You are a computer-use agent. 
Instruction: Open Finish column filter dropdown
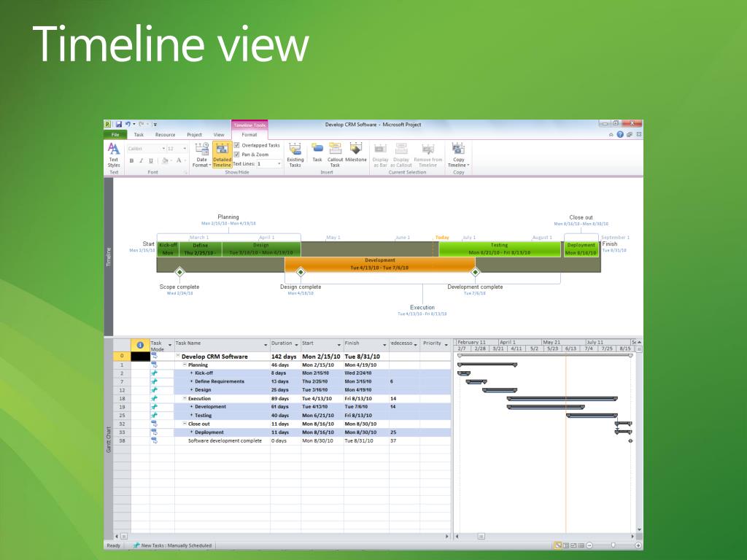[x=384, y=345]
